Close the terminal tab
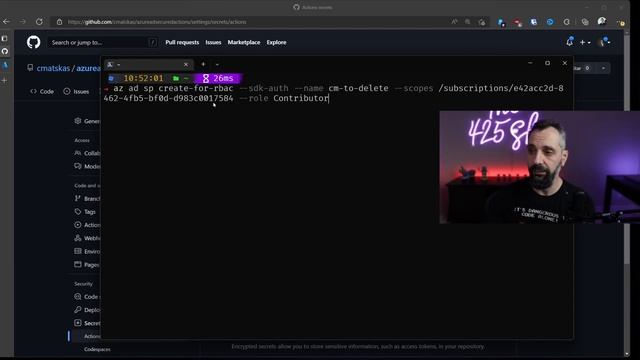The height and width of the screenshot is (360, 640). 186,64
